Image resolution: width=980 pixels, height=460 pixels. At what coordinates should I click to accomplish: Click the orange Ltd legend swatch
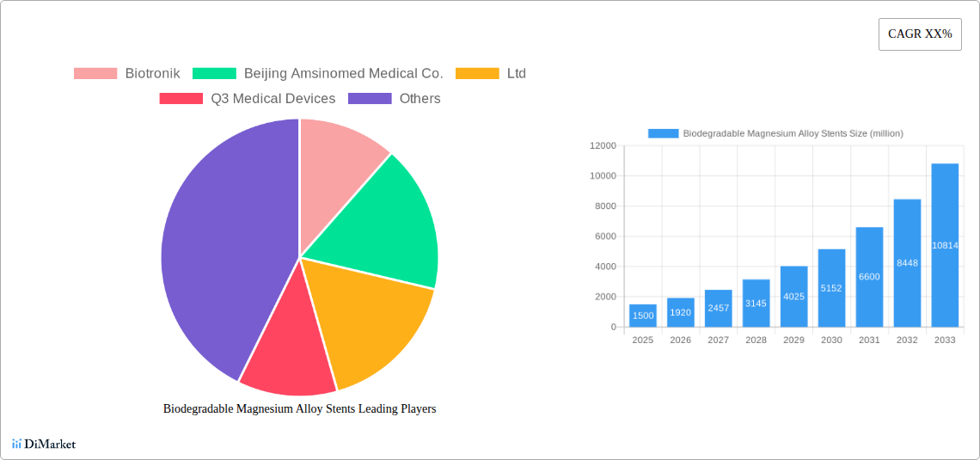click(x=477, y=74)
